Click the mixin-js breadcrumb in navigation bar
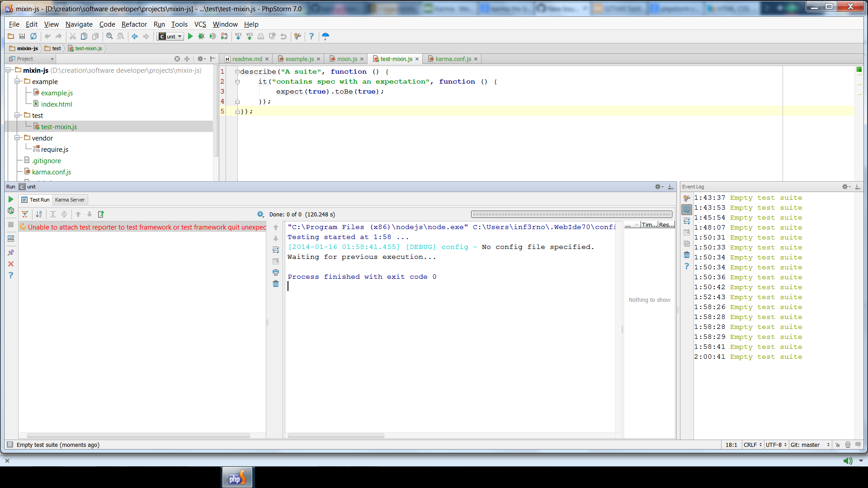Screen dimensions: 868x488 (24, 48)
